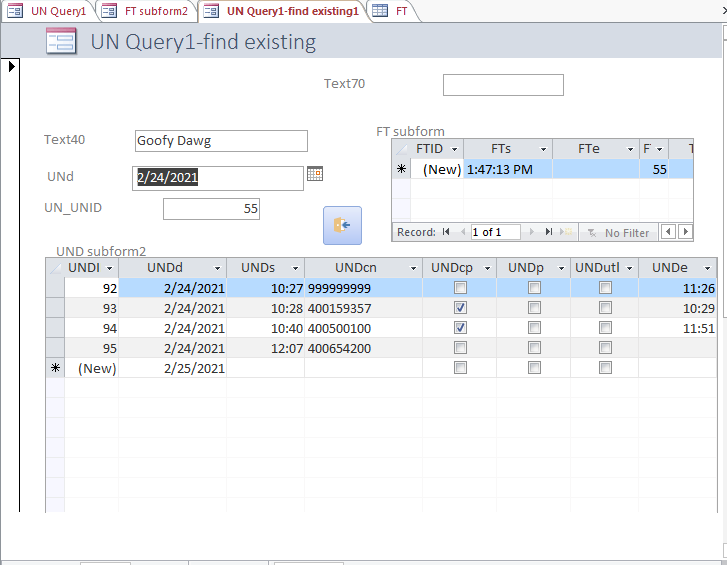The width and height of the screenshot is (727, 565).
Task: Select row selector for UNDI 95
Action: pos(55,348)
